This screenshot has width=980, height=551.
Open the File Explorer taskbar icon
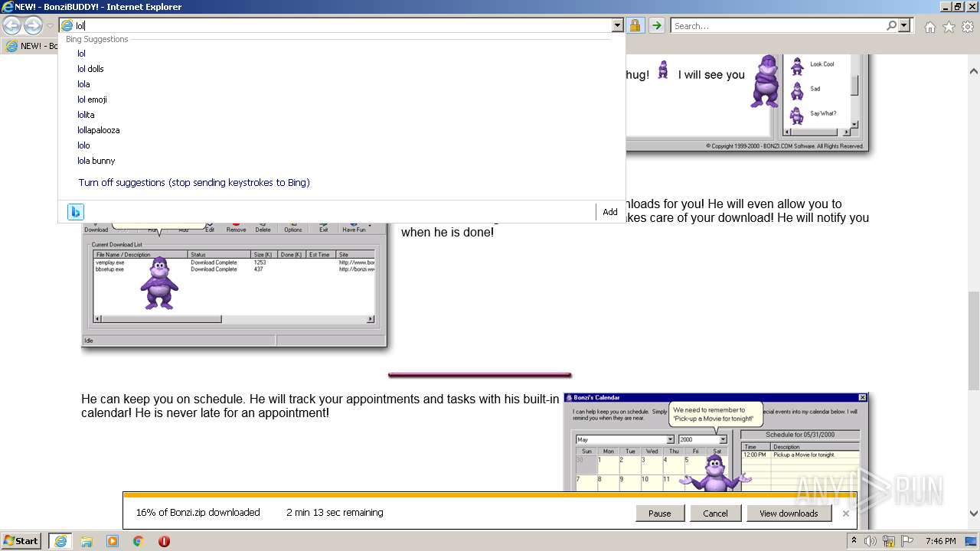tap(87, 541)
